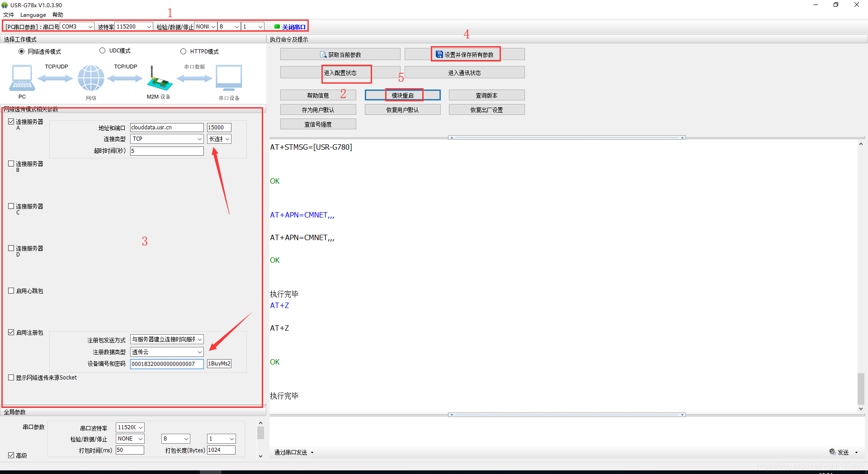Toggle 连接服务器 A checkbox
The image size is (868, 474).
(x=11, y=122)
